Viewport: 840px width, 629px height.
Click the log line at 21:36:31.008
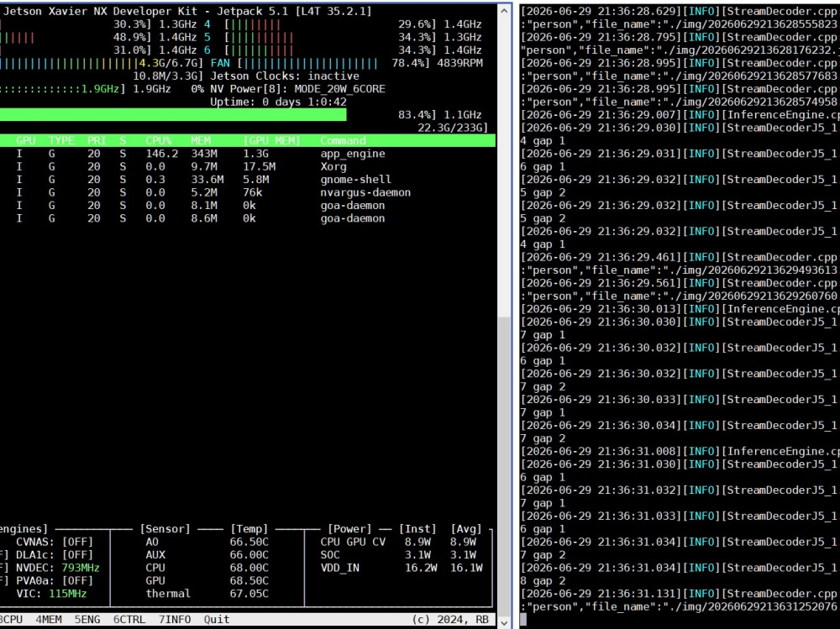click(x=680, y=452)
